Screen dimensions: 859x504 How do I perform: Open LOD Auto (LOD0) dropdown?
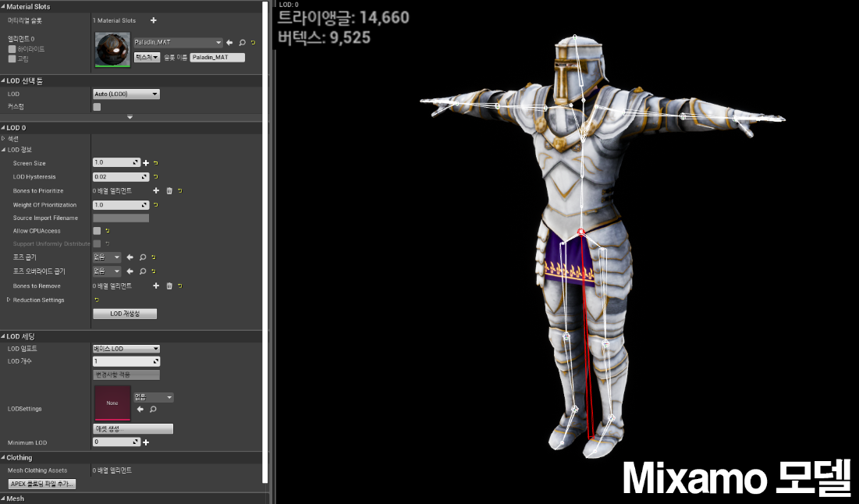[x=126, y=94]
